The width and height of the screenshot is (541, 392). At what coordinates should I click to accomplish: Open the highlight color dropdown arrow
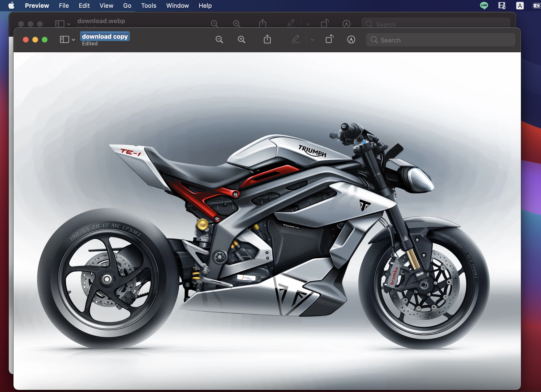(313, 40)
